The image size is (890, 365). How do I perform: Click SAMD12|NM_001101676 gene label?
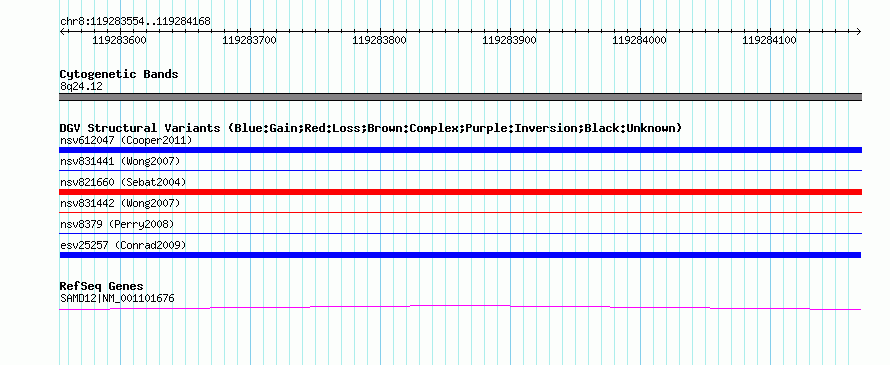[117, 298]
